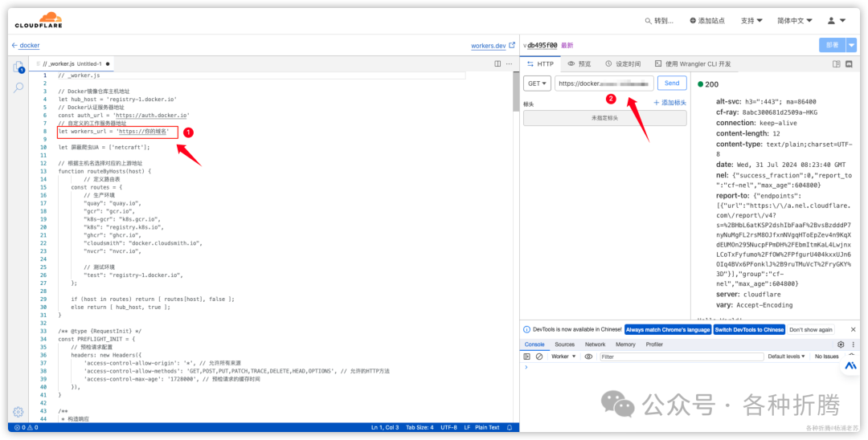The image size is (868, 440).
Task: Click the console prompt chevron
Action: (526, 368)
